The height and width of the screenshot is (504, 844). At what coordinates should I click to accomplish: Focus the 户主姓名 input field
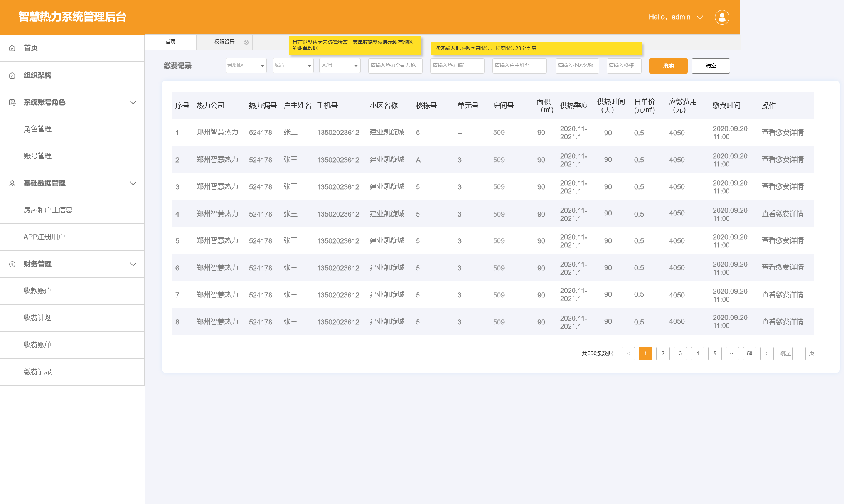519,66
